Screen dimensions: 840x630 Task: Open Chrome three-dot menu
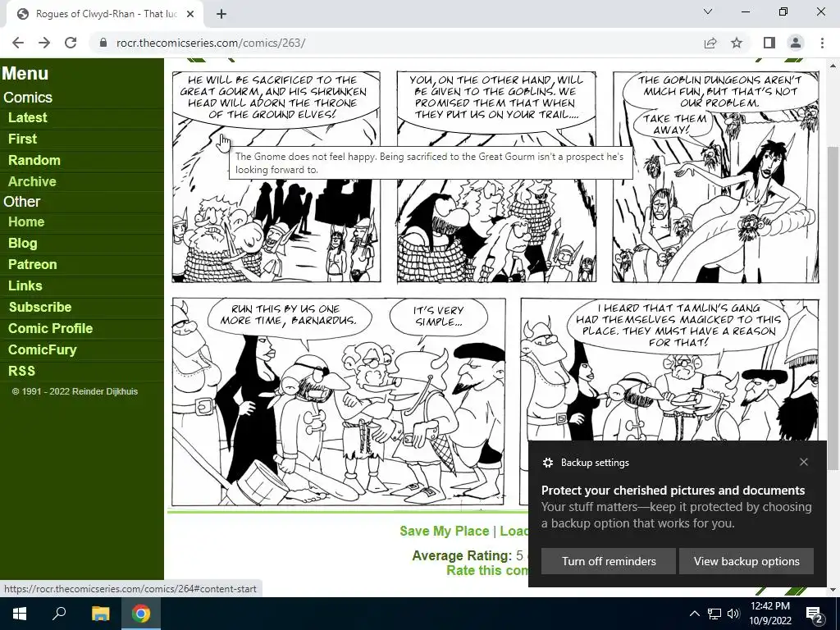(x=822, y=43)
